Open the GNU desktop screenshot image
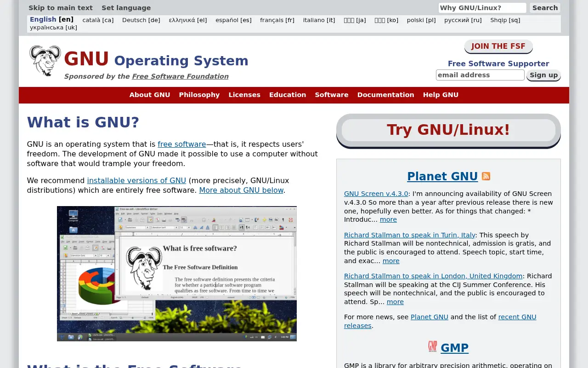The height and width of the screenshot is (368, 588). pos(177,274)
